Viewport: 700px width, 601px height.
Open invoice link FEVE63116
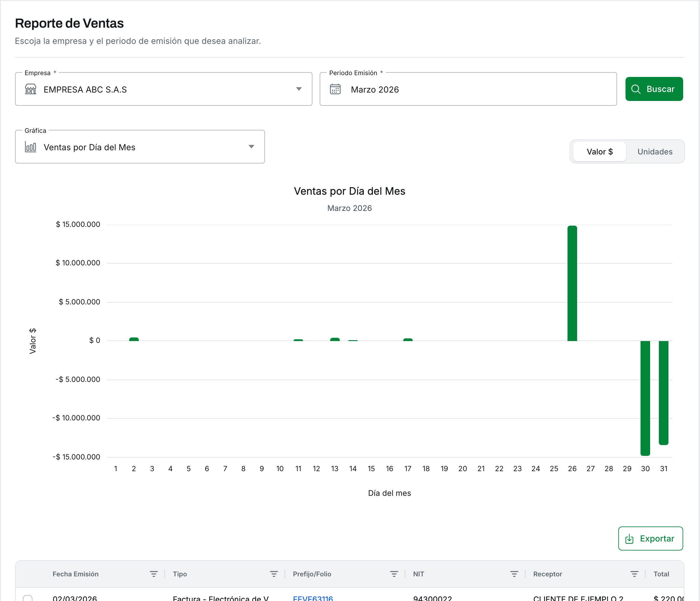tap(313, 598)
